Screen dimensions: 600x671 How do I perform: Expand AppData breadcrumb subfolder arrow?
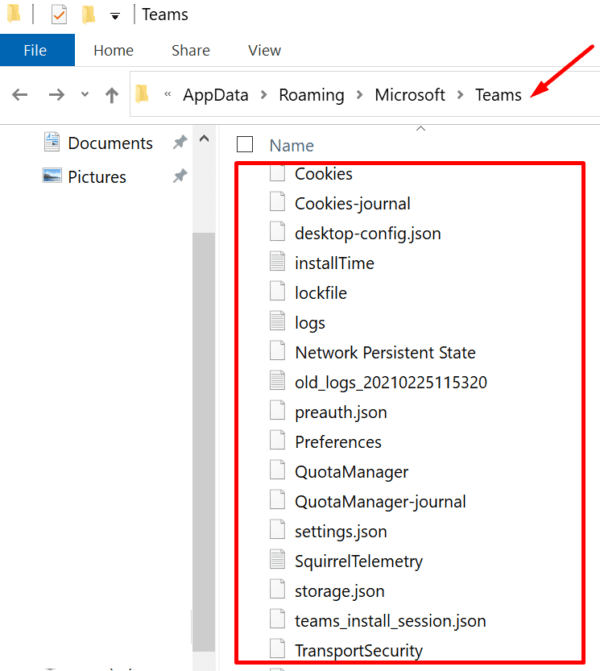pyautogui.click(x=264, y=95)
